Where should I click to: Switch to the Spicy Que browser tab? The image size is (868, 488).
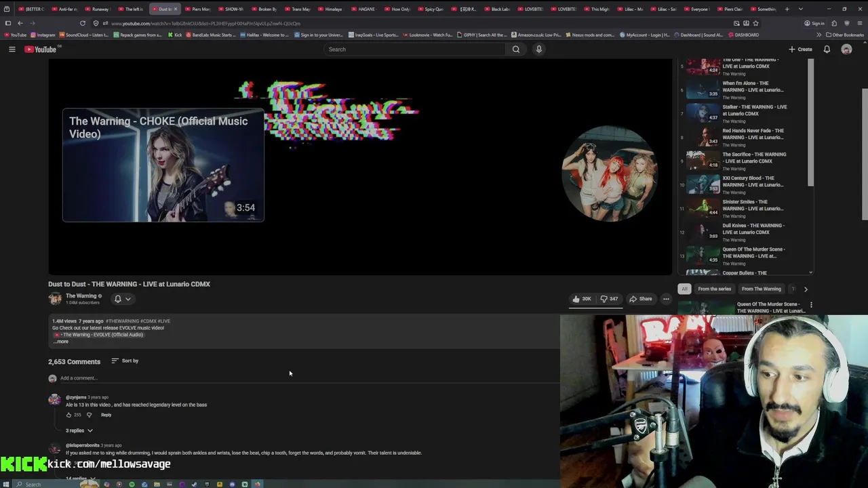(x=431, y=9)
